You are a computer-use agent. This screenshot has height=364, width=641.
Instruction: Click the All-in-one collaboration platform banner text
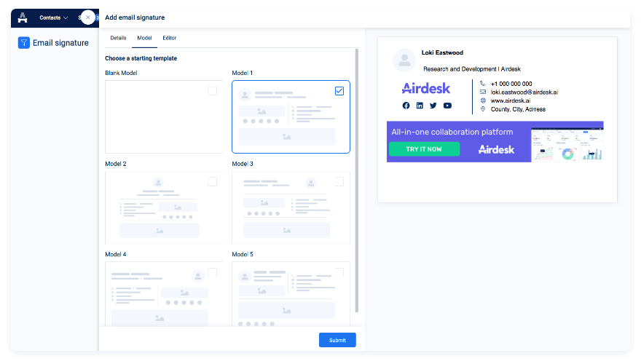point(452,132)
